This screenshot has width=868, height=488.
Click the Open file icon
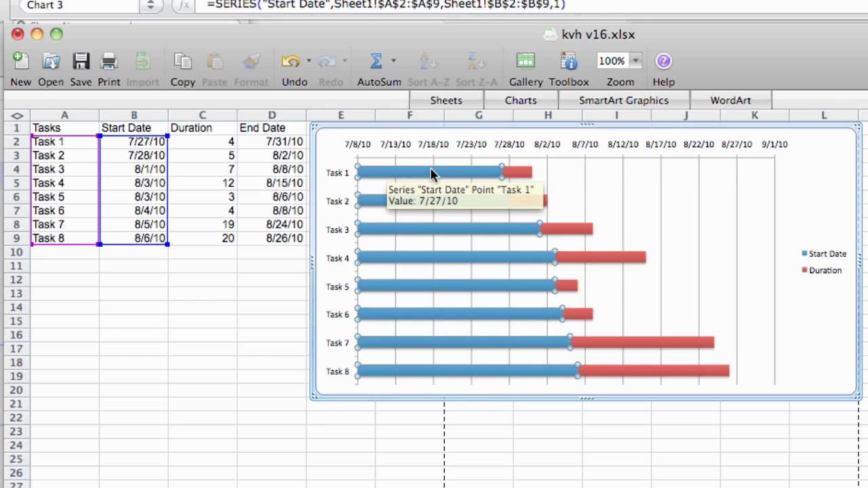pos(51,62)
